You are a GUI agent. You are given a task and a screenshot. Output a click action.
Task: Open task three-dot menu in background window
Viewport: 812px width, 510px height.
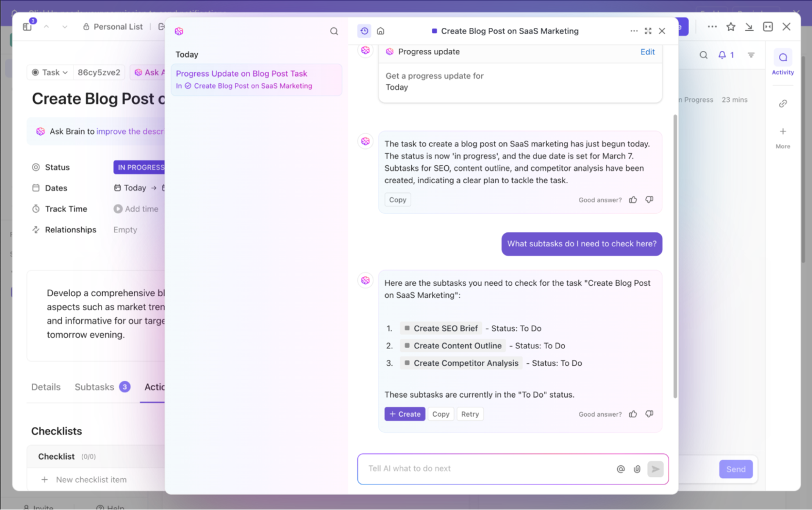712,27
